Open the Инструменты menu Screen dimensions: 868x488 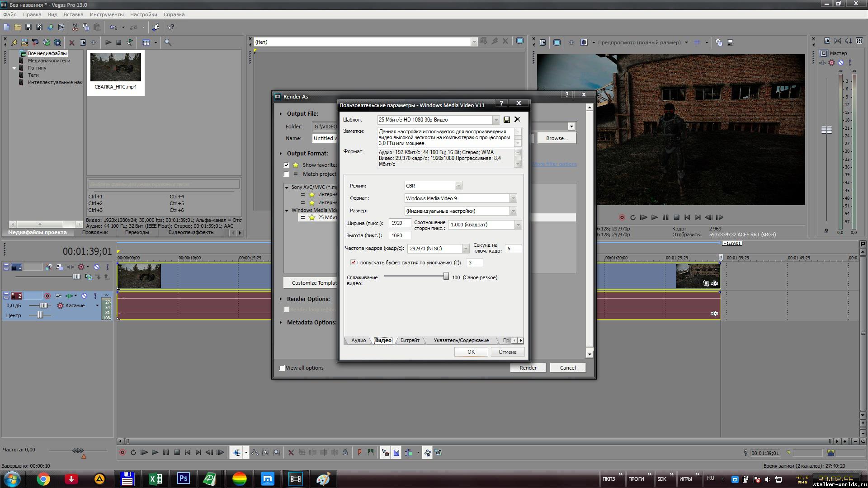(x=107, y=14)
